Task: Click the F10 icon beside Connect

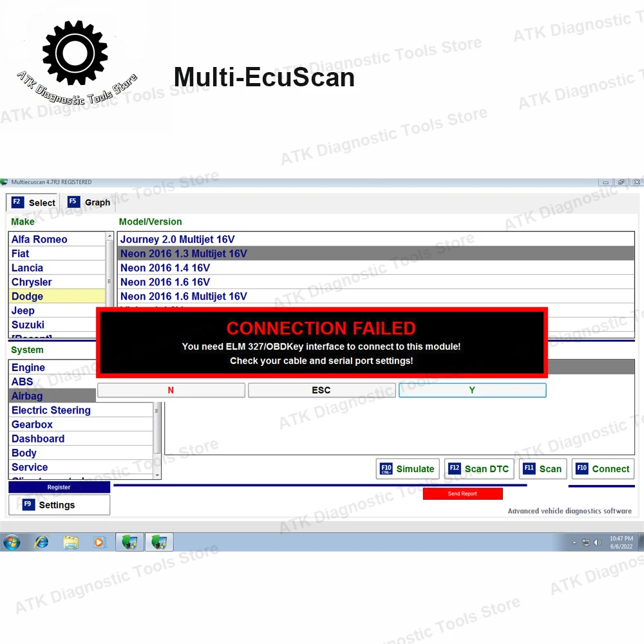Action: pos(582,468)
